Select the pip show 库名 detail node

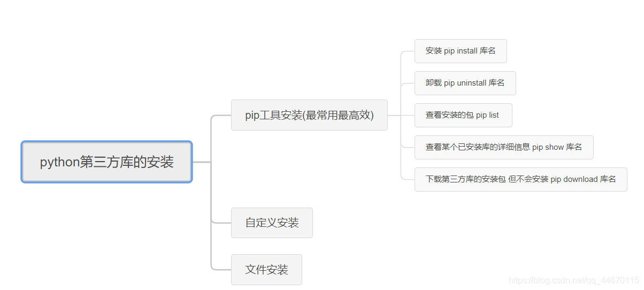tap(503, 147)
